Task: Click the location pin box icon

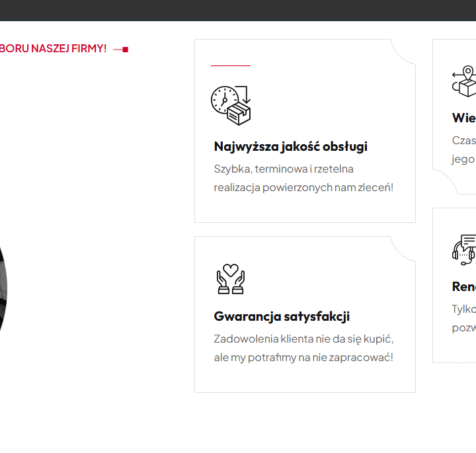Action: tap(464, 81)
